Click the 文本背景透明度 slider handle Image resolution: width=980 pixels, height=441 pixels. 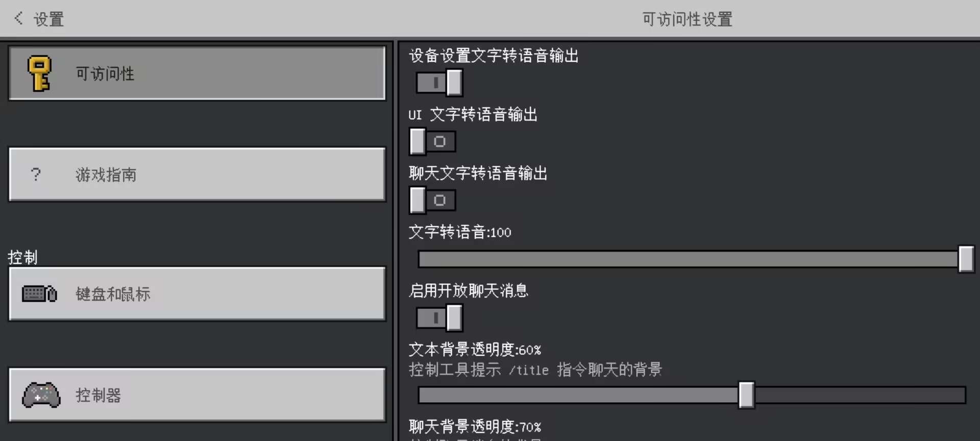pos(746,395)
